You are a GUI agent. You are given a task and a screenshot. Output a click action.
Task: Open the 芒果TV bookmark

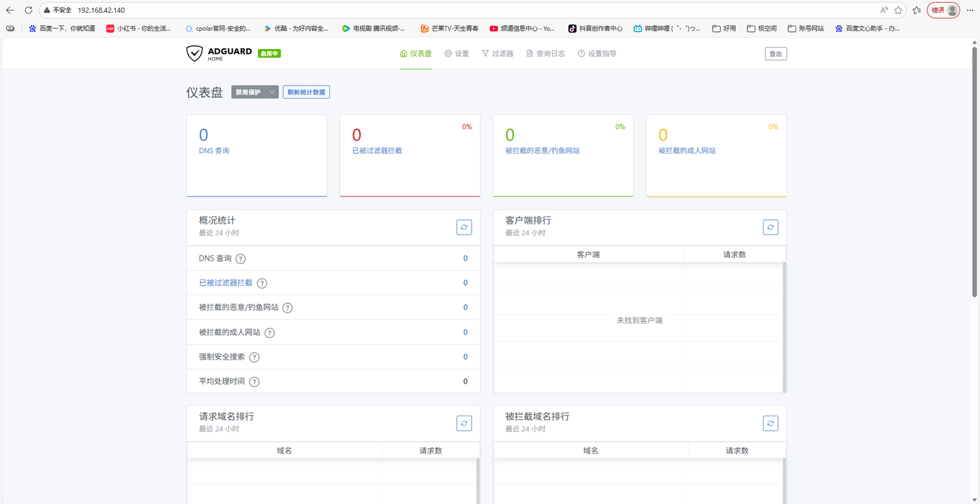[449, 29]
